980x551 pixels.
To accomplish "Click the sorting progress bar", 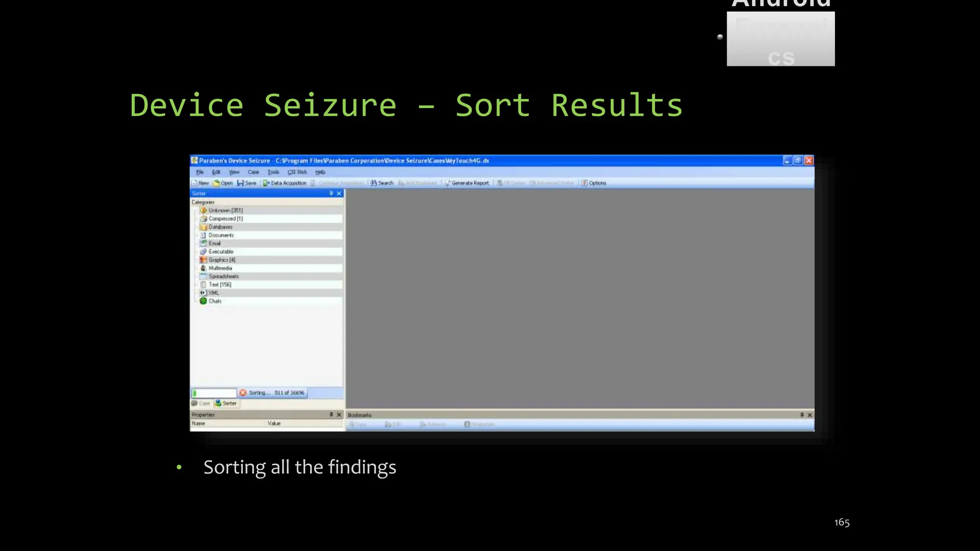I will click(x=214, y=393).
